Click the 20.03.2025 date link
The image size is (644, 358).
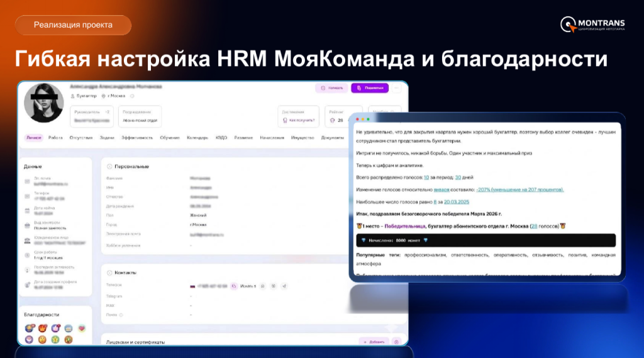(457, 202)
